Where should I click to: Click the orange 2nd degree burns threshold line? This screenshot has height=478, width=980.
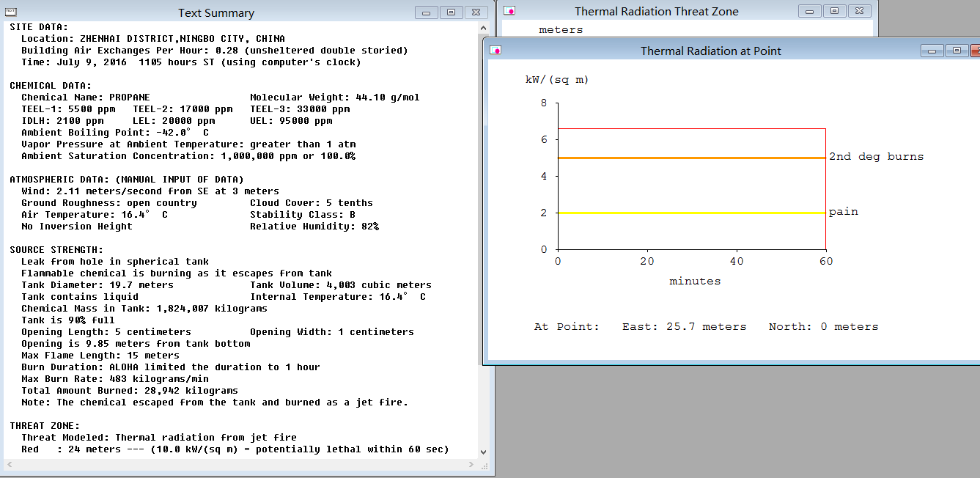pyautogui.click(x=691, y=158)
